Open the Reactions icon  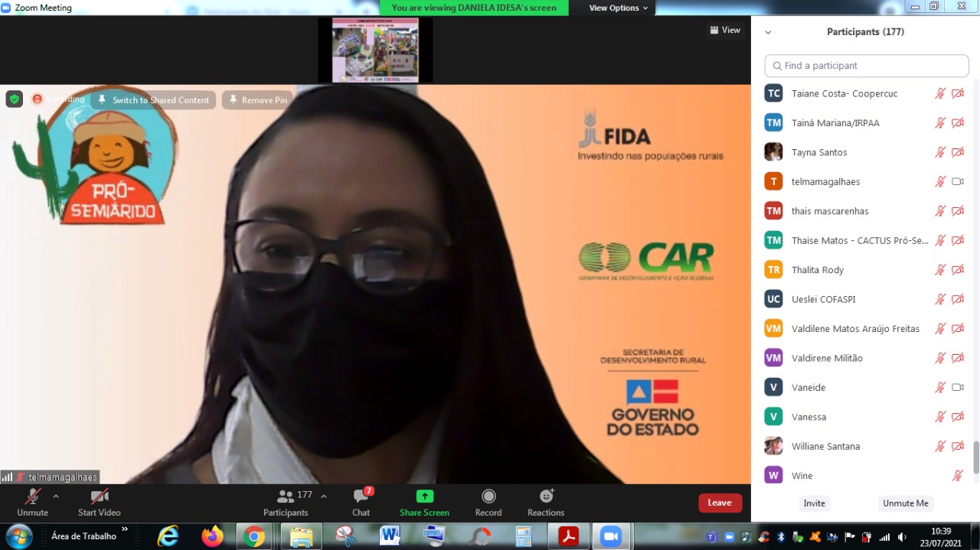pos(546,496)
